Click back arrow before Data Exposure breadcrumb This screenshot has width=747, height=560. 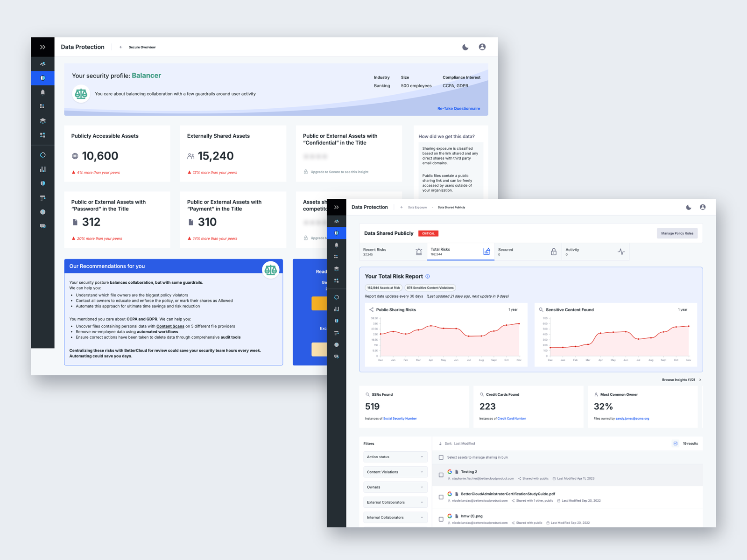402,207
